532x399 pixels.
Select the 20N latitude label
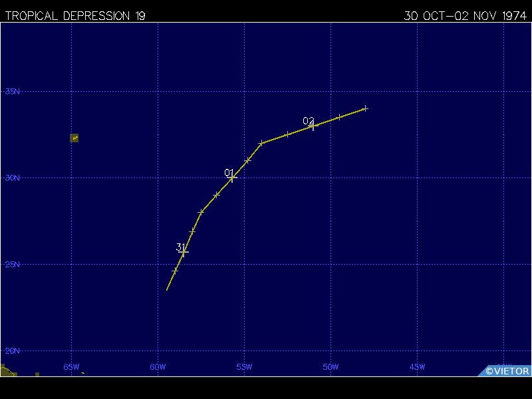pos(12,350)
